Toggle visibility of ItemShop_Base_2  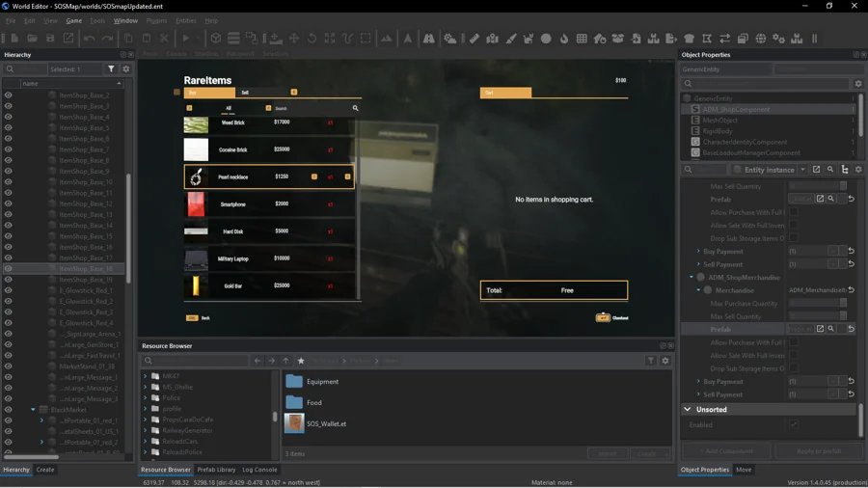point(9,95)
